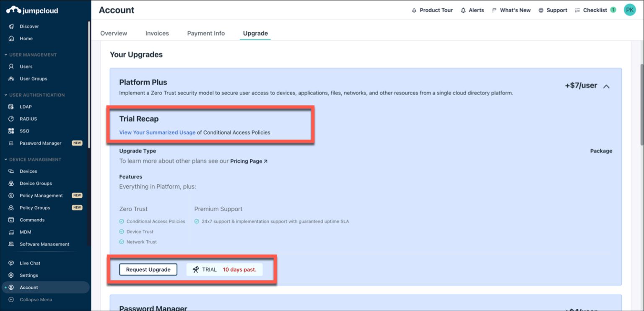Open Software Management in the sidebar

tap(44, 244)
